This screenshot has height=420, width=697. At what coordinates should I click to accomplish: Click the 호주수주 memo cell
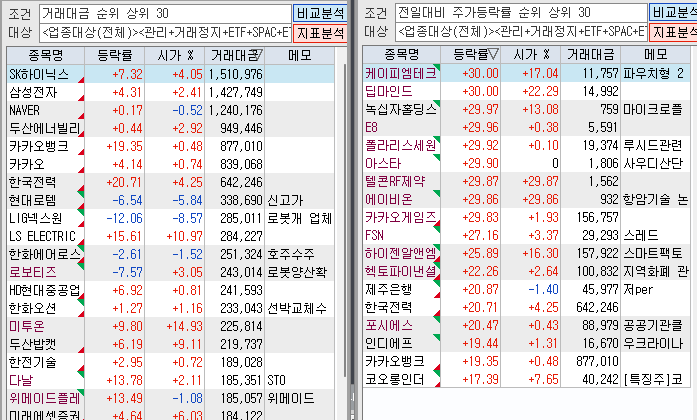300,254
